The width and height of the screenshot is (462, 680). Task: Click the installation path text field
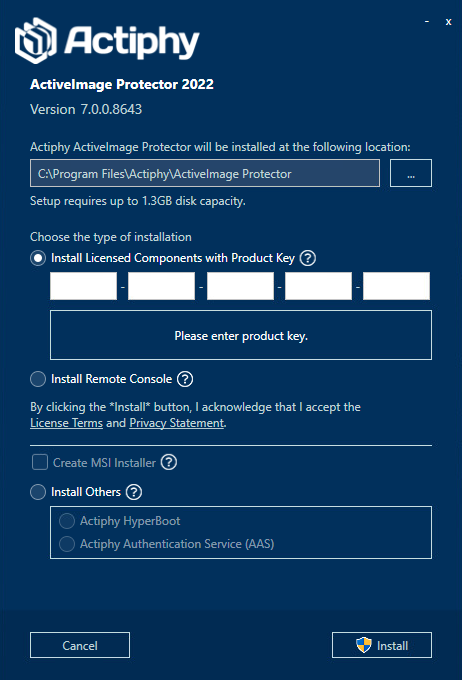[205, 173]
